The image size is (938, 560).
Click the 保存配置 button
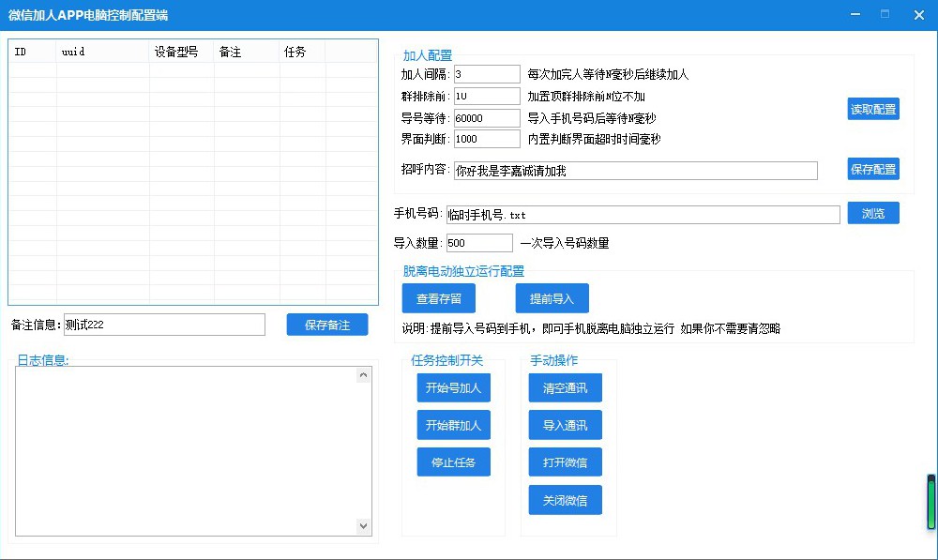coord(872,170)
